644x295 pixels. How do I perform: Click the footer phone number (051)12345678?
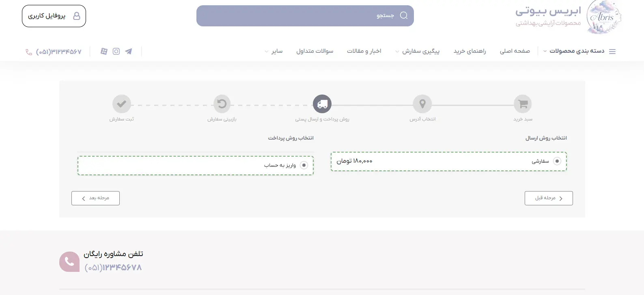113,268
